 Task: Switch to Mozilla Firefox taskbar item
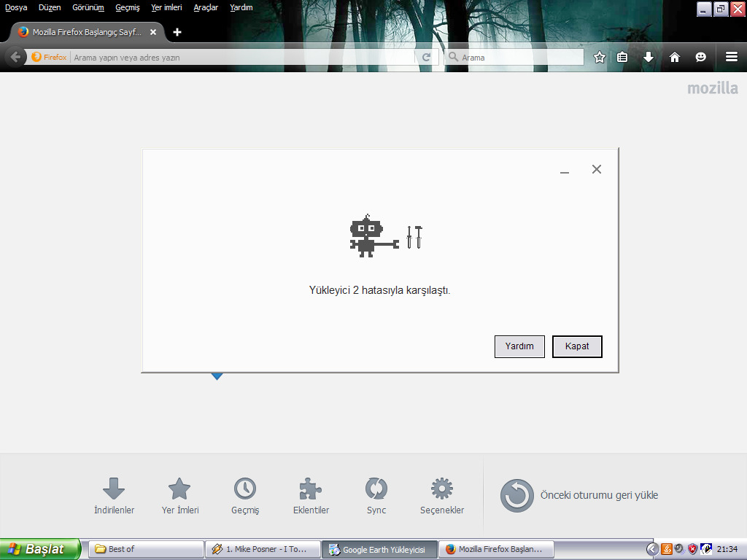(x=496, y=549)
